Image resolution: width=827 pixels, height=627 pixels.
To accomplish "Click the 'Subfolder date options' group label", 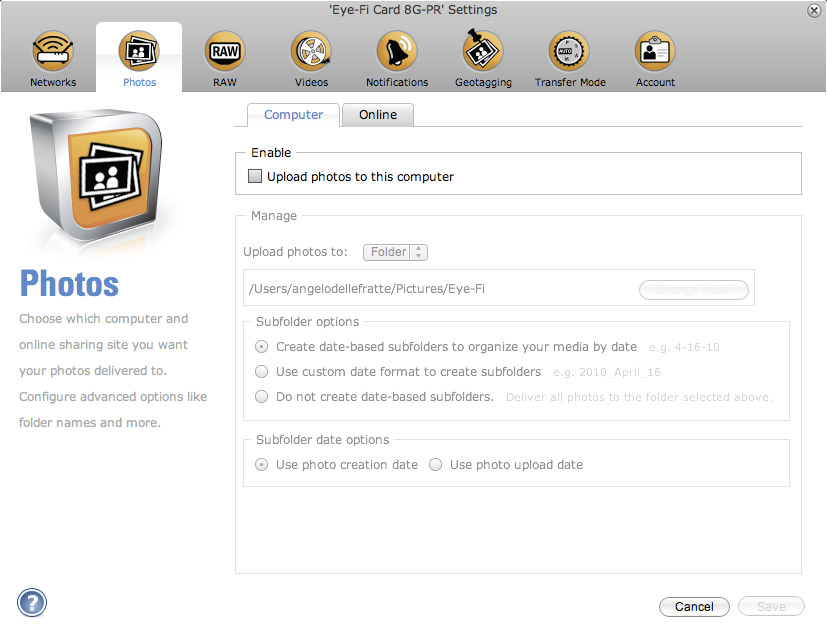I will pos(322,440).
